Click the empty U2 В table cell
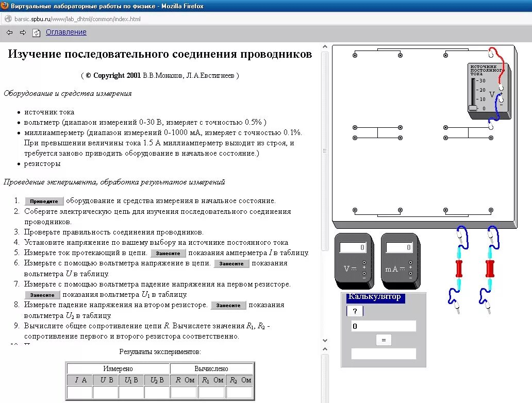 (x=157, y=392)
